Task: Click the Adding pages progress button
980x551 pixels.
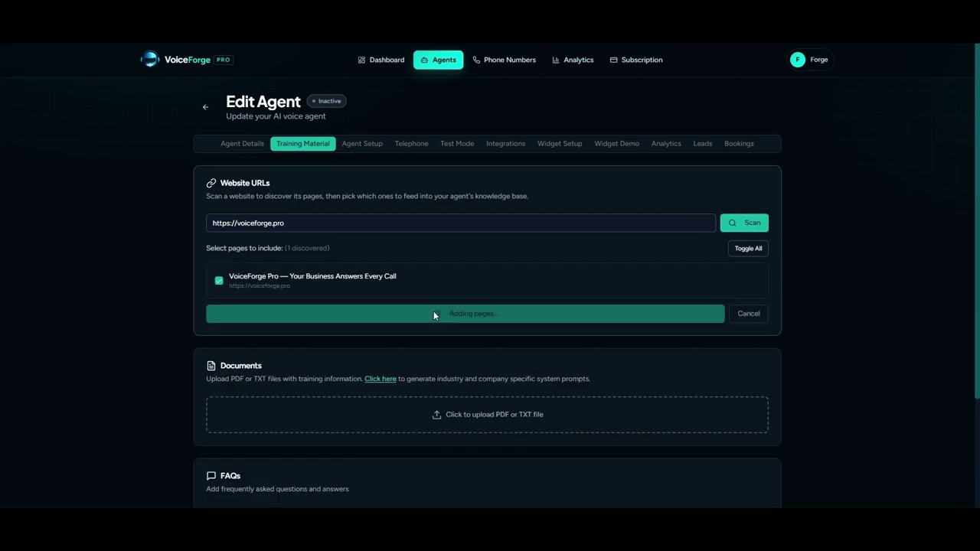Action: 465,314
